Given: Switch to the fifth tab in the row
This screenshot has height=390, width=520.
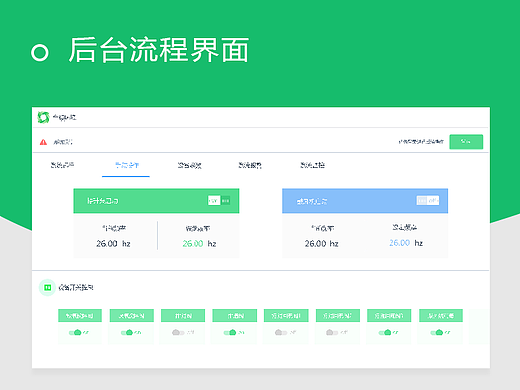Looking at the screenshot, I should 312,165.
